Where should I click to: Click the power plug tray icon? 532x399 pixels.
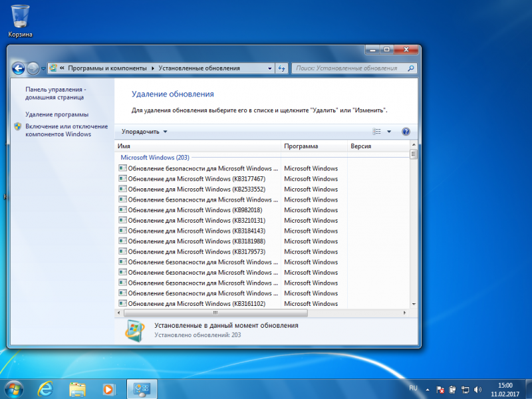click(452, 390)
